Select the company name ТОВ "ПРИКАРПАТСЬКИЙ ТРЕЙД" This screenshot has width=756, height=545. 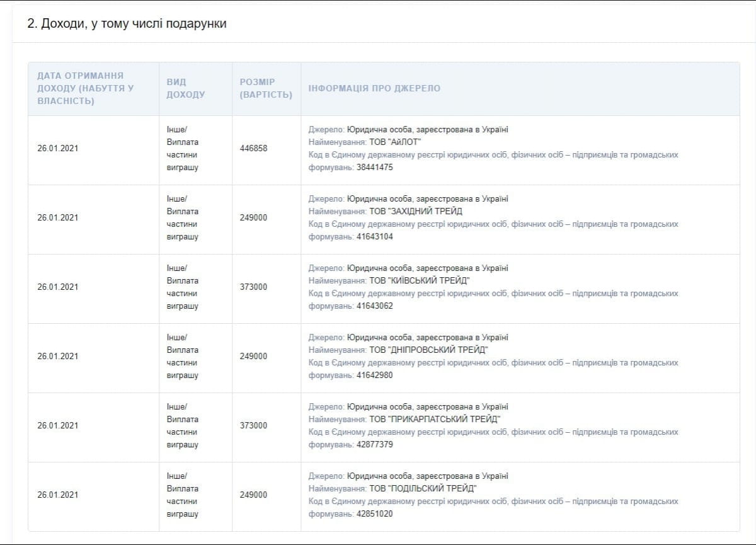[x=435, y=419]
